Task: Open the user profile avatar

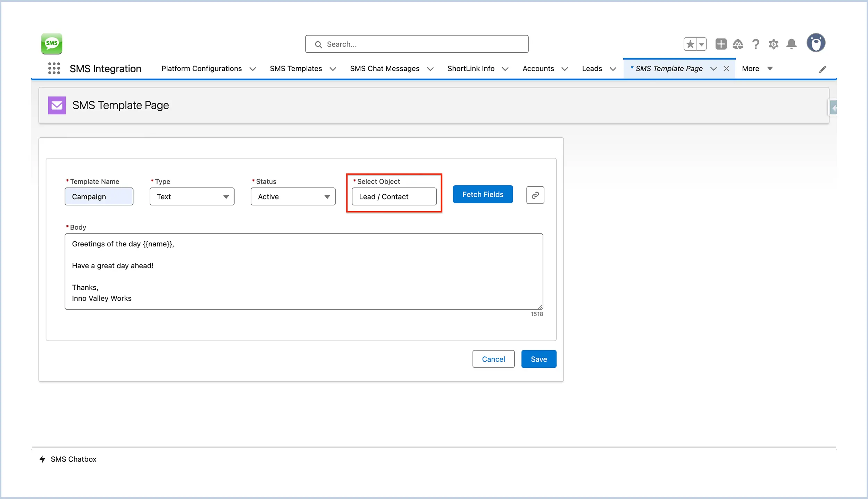Action: (816, 42)
